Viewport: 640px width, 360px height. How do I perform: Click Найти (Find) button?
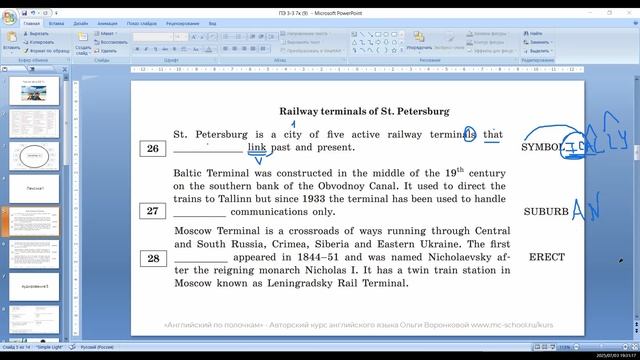coord(533,33)
